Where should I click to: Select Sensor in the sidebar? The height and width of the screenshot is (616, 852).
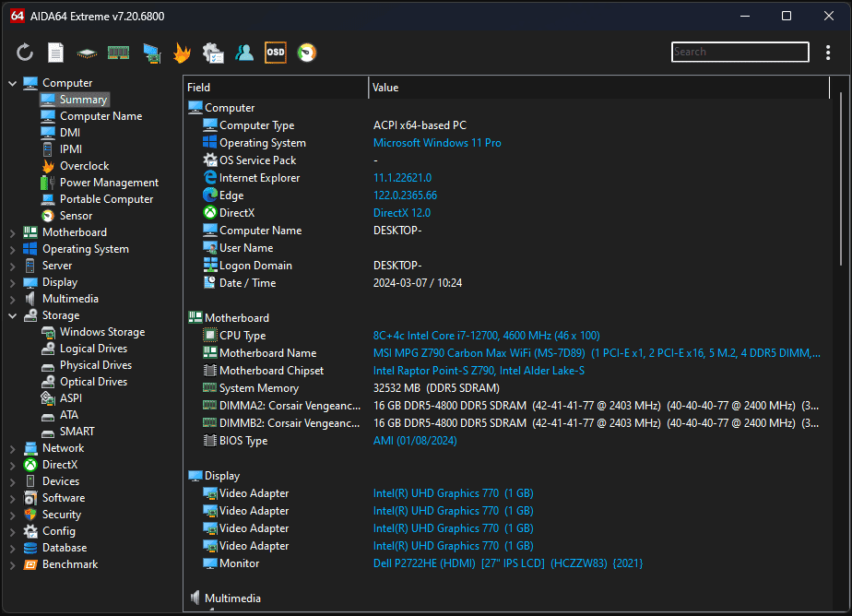[76, 216]
